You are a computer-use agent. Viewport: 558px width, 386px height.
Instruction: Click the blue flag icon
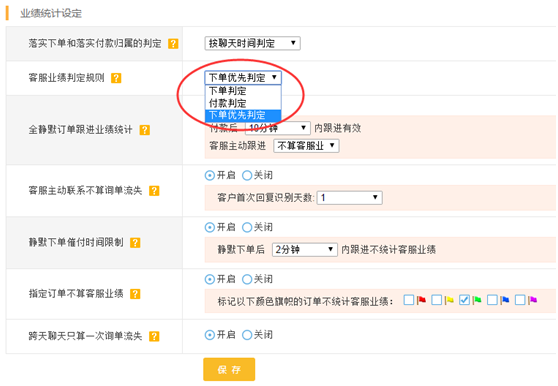[x=505, y=300]
